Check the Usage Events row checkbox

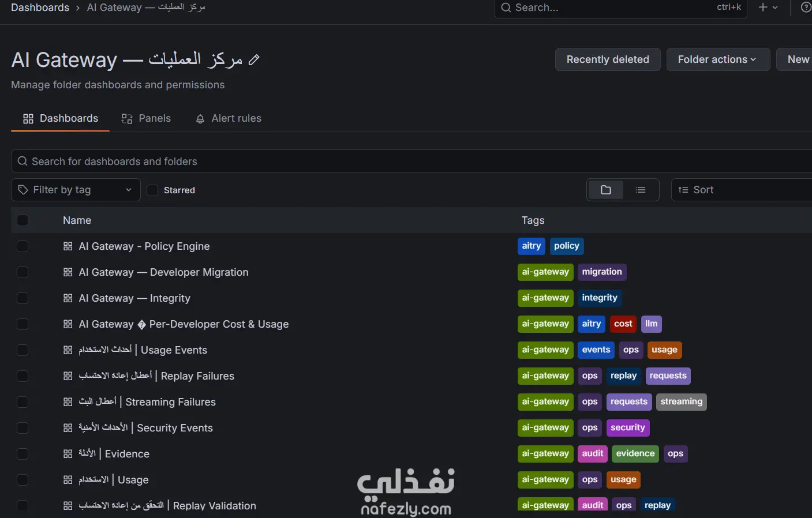pyautogui.click(x=23, y=350)
